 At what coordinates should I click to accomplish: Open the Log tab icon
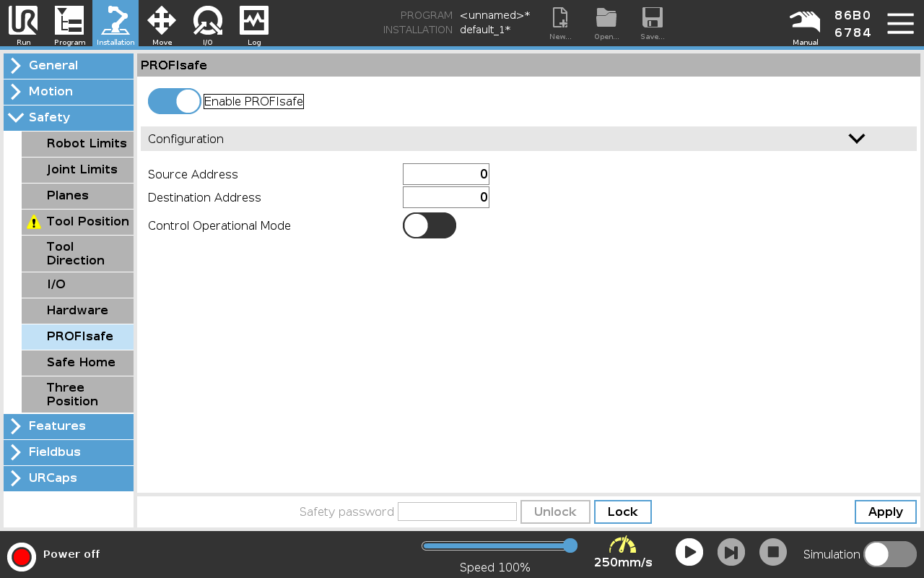pyautogui.click(x=254, y=23)
